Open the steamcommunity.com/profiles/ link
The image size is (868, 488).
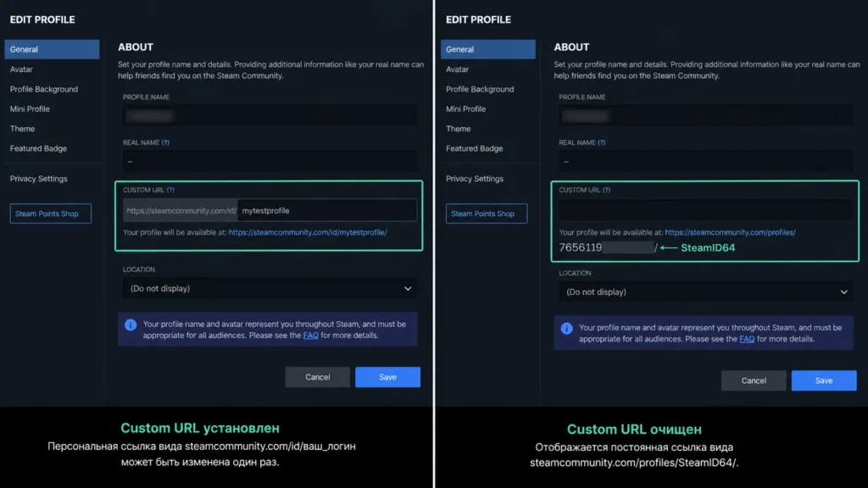[730, 232]
